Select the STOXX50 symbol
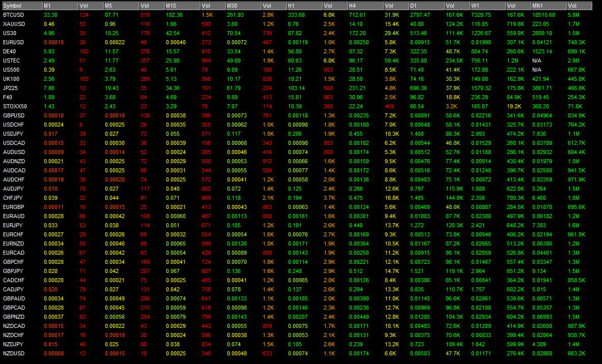This screenshot has height=364, width=602. (15, 107)
